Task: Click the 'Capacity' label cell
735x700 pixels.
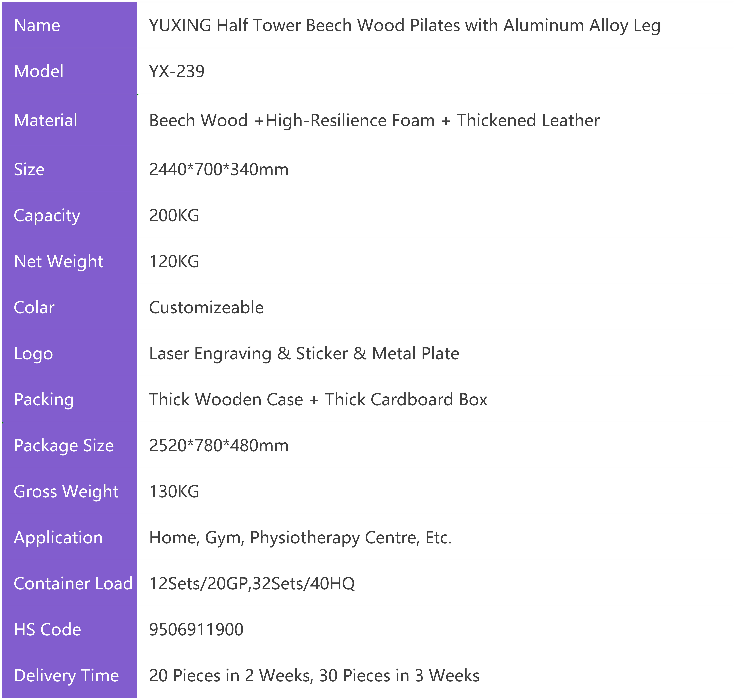Action: 69,215
